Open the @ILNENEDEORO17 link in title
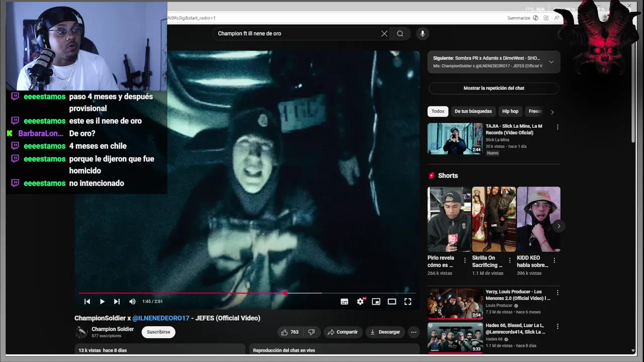Screen dimensions: 644x362 click(x=161, y=318)
